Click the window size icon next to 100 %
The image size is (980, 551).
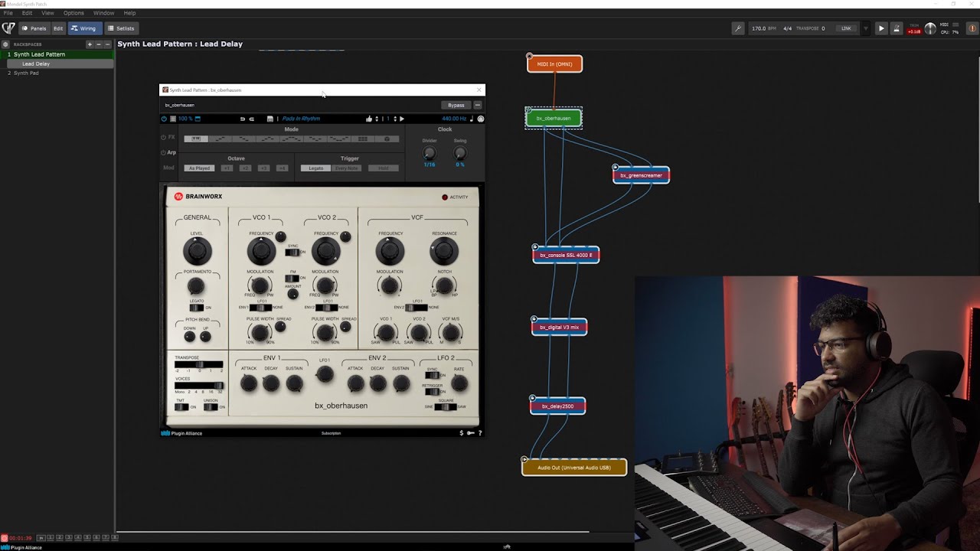(198, 119)
